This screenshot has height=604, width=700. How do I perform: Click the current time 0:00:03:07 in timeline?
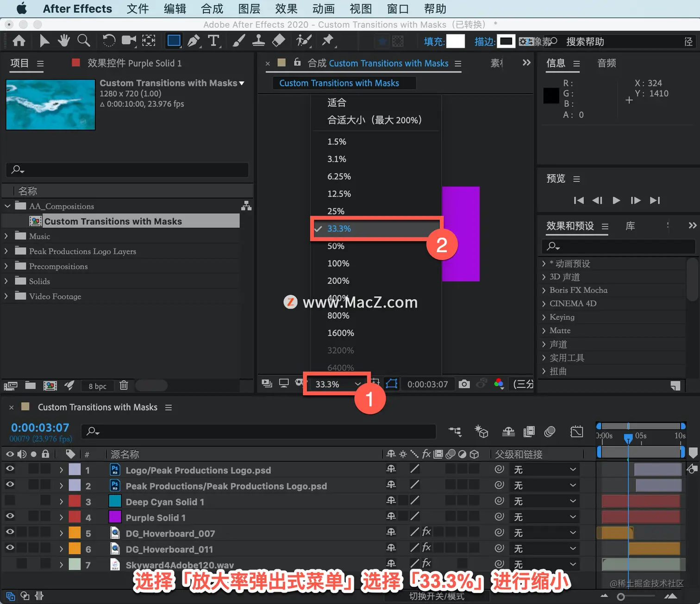pyautogui.click(x=40, y=428)
